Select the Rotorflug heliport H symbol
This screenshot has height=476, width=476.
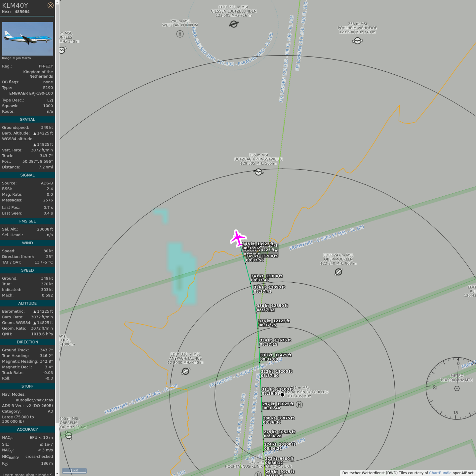point(299,405)
